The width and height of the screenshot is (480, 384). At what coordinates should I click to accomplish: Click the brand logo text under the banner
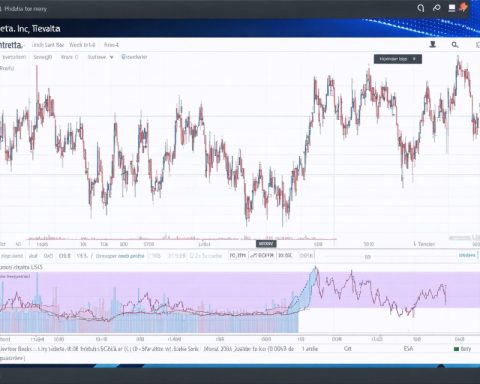(11, 45)
